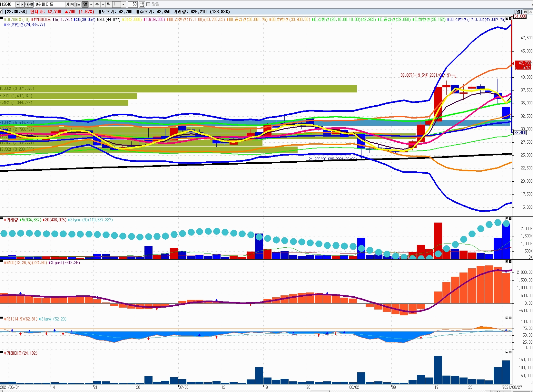Open the stock code dropdown

(x=18, y=4)
